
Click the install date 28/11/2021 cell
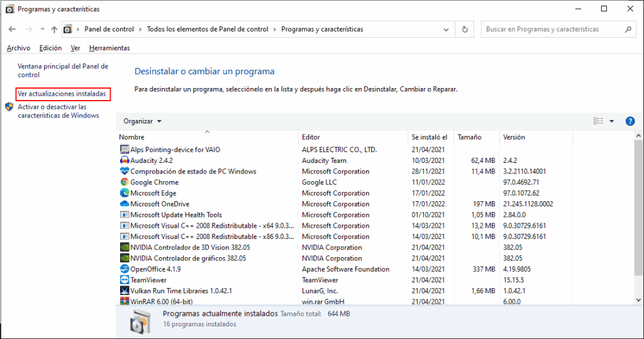coord(428,171)
